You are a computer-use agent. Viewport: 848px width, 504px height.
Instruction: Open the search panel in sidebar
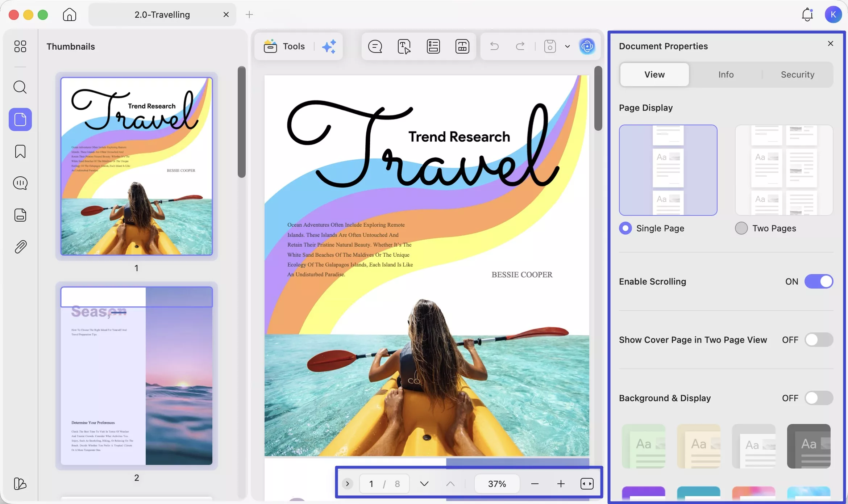pos(20,87)
